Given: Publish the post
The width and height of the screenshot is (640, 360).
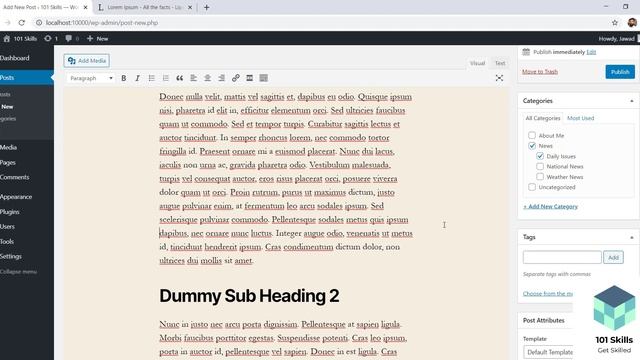Looking at the screenshot, I should click(x=620, y=72).
